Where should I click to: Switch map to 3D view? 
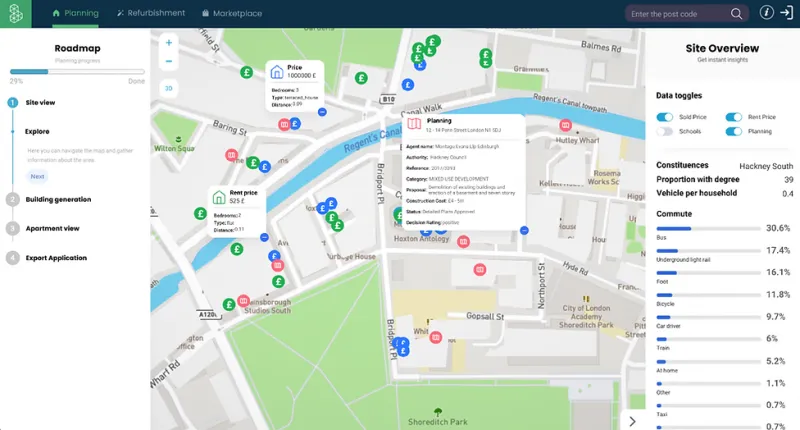pyautogui.click(x=168, y=88)
